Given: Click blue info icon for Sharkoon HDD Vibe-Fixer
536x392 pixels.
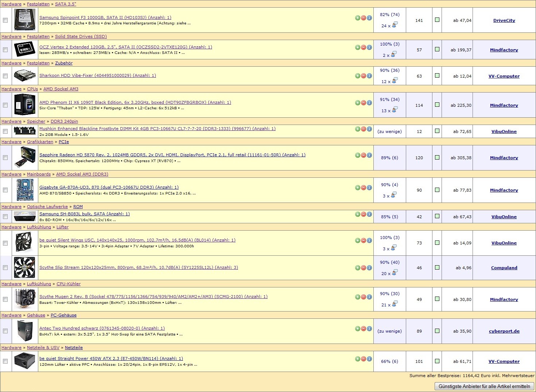Looking at the screenshot, I should pyautogui.click(x=369, y=76).
